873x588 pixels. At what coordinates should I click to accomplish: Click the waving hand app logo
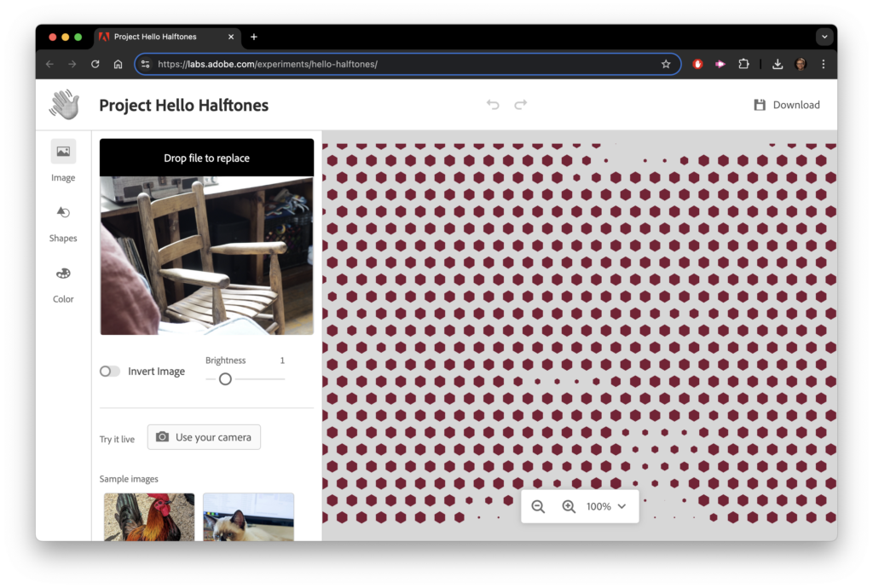point(64,104)
